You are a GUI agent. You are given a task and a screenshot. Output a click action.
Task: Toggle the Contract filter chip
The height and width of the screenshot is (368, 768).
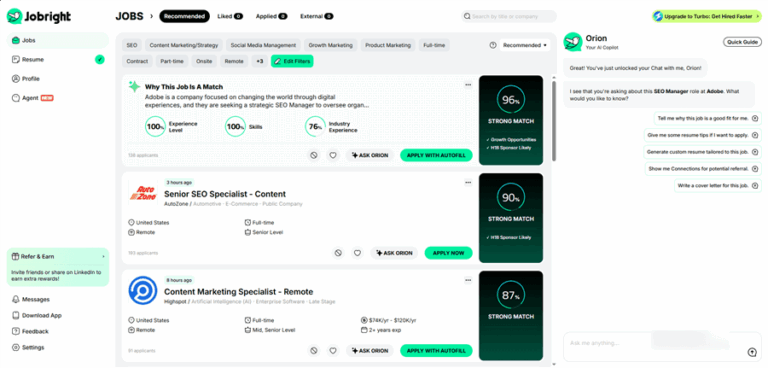click(x=137, y=61)
